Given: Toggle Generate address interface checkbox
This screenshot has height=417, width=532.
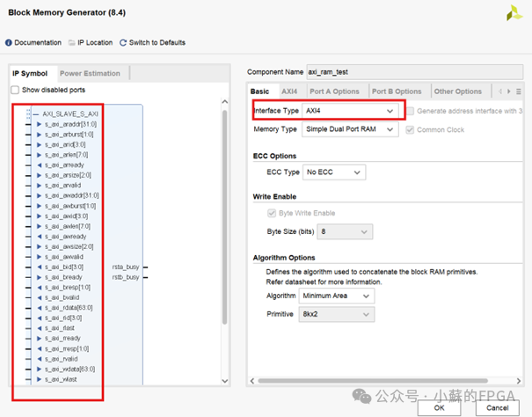Looking at the screenshot, I should coord(410,111).
